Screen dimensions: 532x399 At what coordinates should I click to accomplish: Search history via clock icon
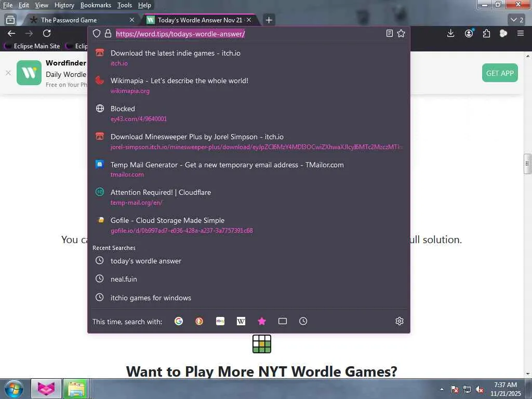(x=303, y=321)
